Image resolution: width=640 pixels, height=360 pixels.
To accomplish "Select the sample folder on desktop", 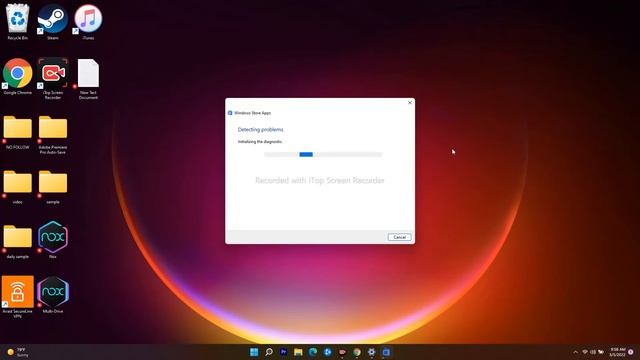I will coord(53,187).
